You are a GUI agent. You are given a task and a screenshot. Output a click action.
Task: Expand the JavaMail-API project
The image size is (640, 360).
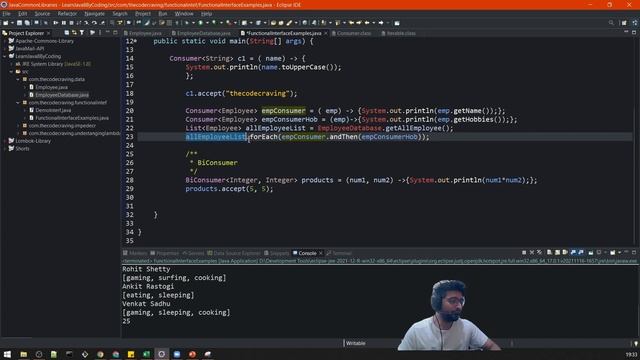[x=5, y=49]
